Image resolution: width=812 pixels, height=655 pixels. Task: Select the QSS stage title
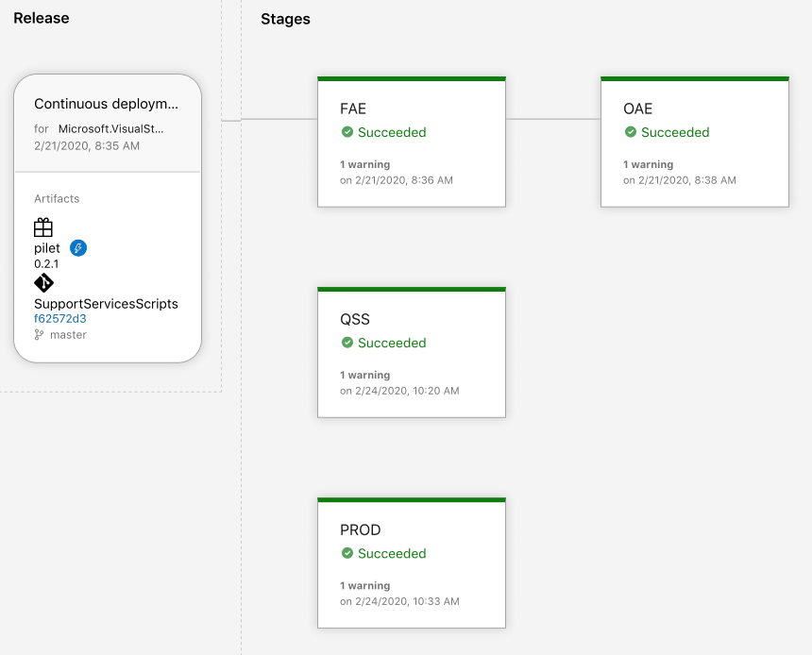(x=355, y=319)
